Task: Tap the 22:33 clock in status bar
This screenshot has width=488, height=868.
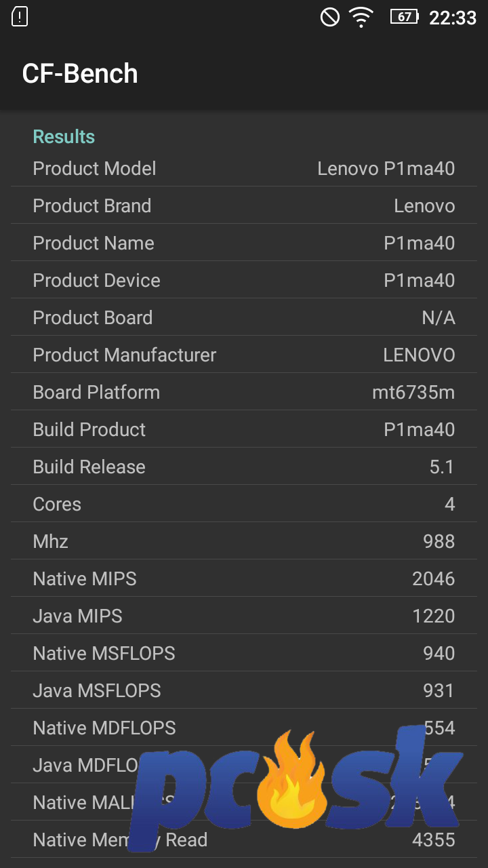Action: [x=453, y=18]
